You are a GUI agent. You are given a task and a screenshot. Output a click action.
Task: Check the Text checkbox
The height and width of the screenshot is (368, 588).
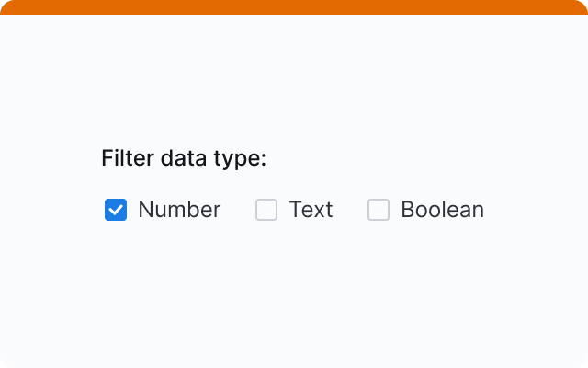(266, 211)
